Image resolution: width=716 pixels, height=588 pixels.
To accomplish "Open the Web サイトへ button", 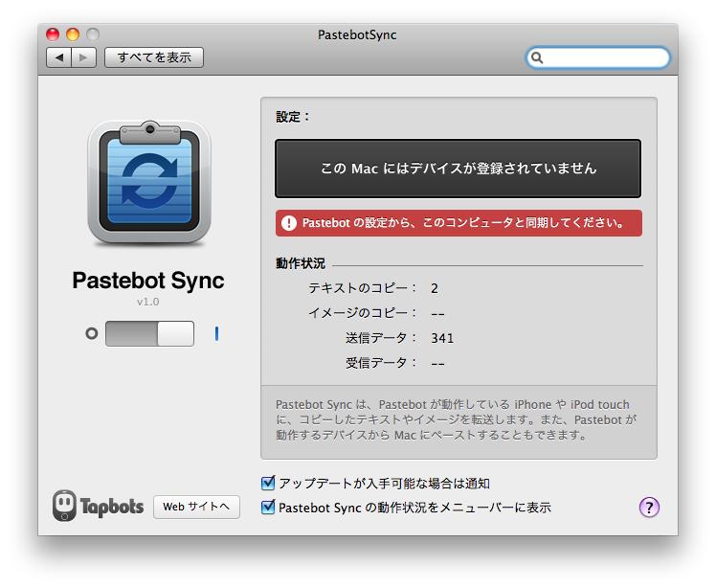I will (x=196, y=507).
